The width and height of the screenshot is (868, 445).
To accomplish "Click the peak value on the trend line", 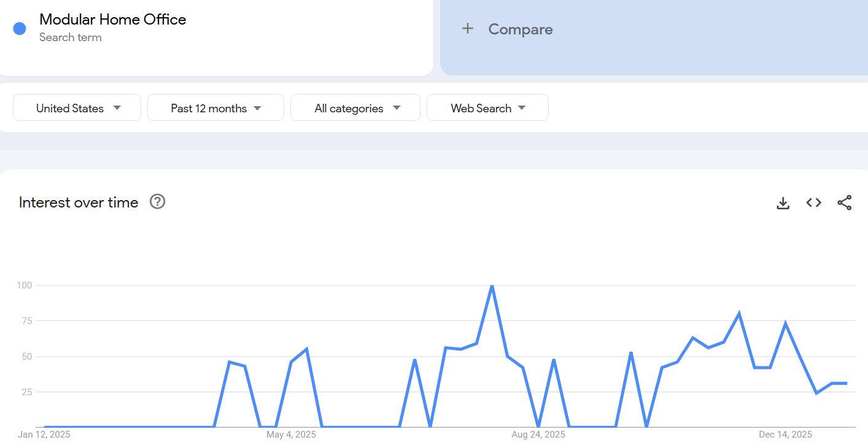I will [492, 285].
